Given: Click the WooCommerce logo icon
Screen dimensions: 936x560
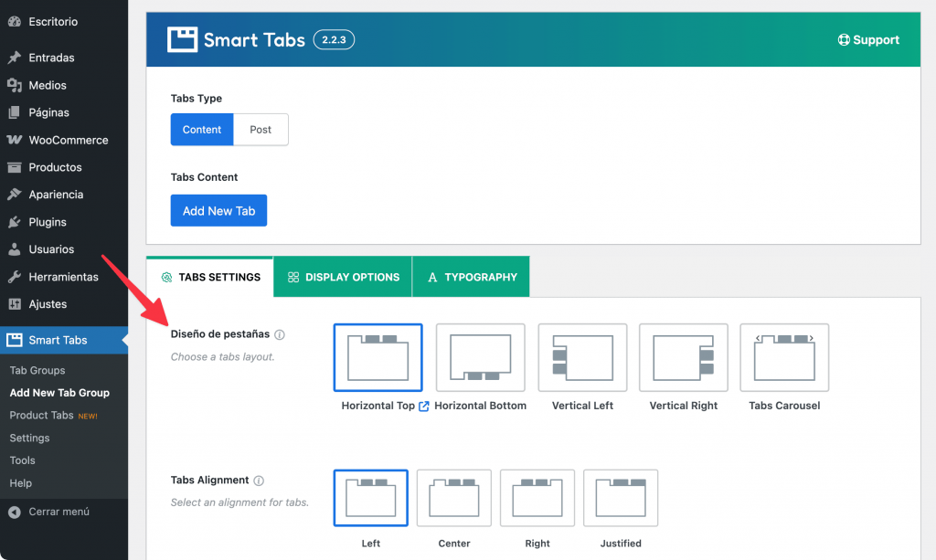Looking at the screenshot, I should [15, 140].
